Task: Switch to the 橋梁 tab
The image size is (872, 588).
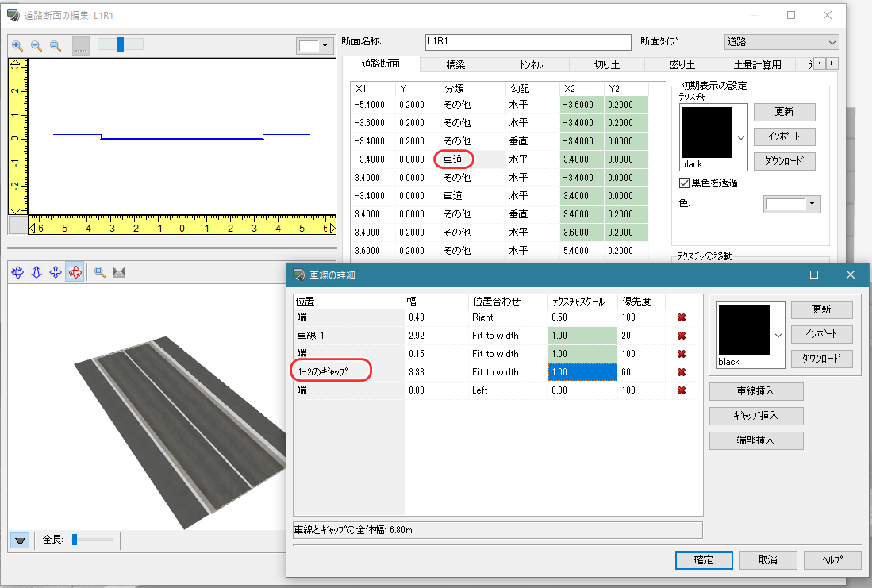Action: coord(456,65)
